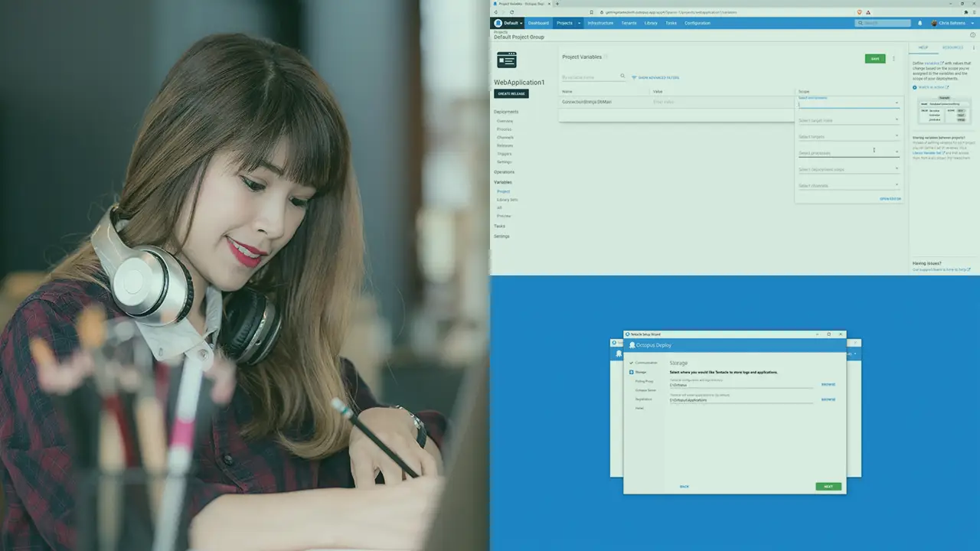Screen dimensions: 980x551
Task: Click the octopus logo in Tentacle Setup Wizard
Action: pyautogui.click(x=632, y=345)
